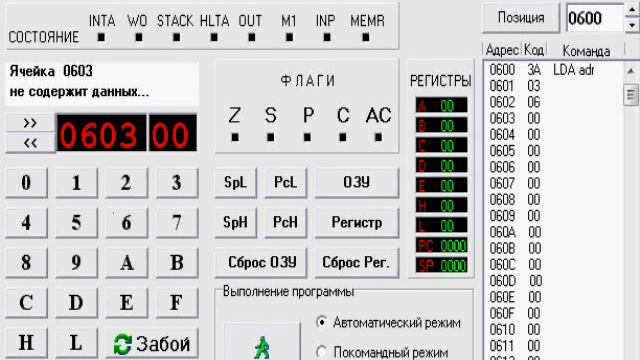The width and height of the screenshot is (640, 360).
Task: Click the Сброс ОЗУ button
Action: click(261, 262)
